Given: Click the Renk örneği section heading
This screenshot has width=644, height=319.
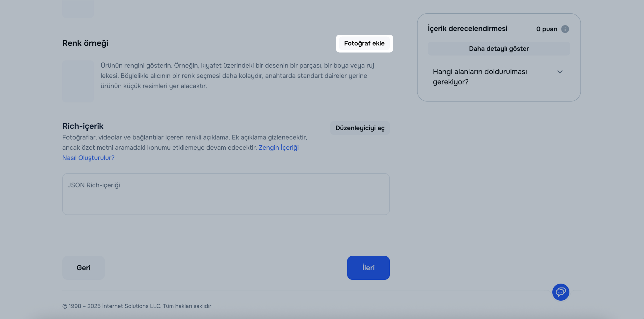Looking at the screenshot, I should (x=85, y=43).
